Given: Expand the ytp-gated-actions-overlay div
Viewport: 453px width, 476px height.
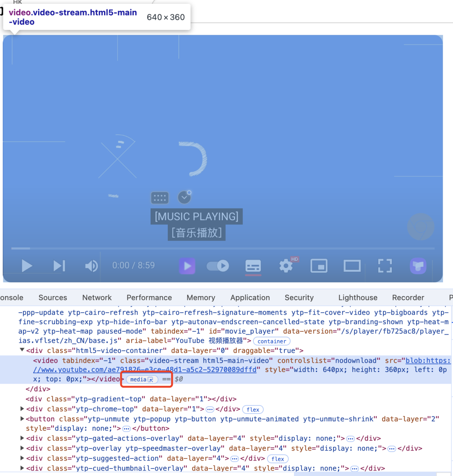Looking at the screenshot, I should point(22,438).
